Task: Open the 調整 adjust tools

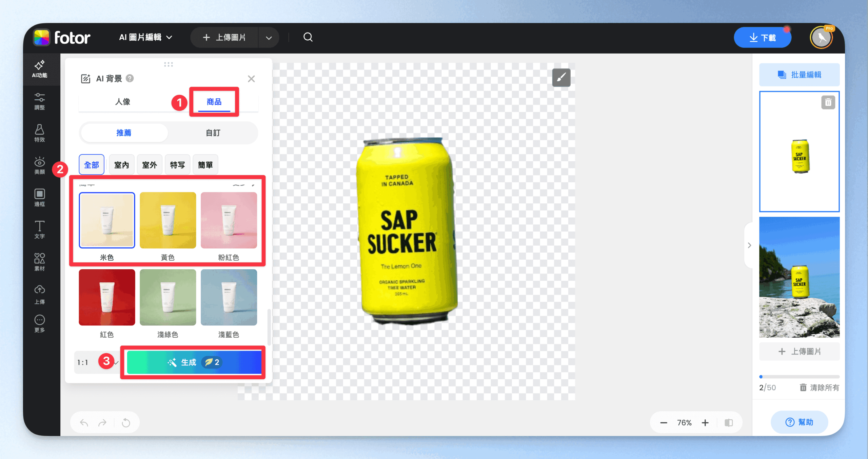Action: tap(39, 101)
